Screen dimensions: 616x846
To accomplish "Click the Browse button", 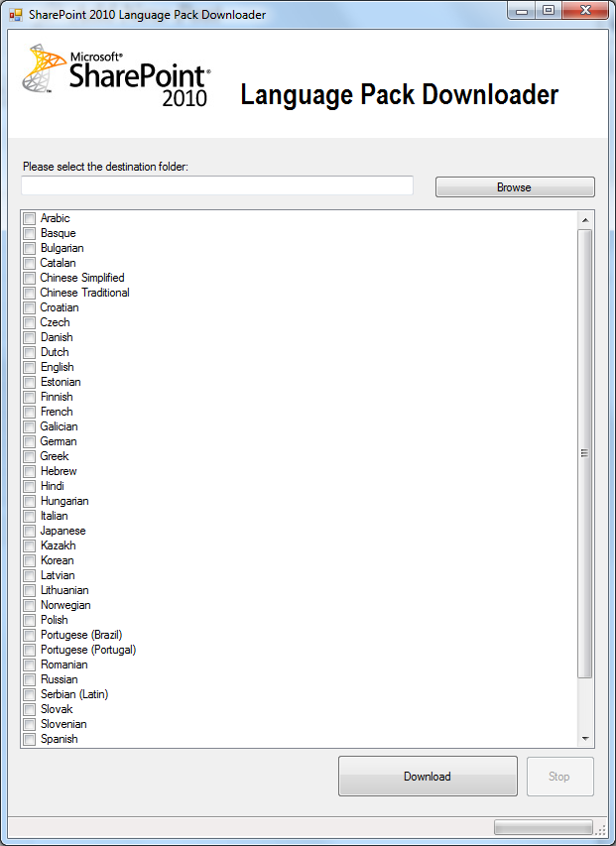I will point(515,187).
